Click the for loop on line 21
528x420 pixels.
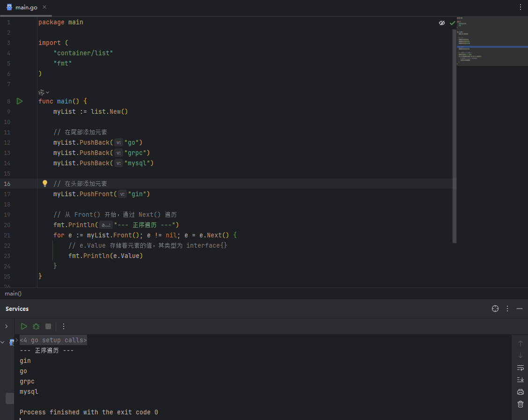[x=145, y=235]
